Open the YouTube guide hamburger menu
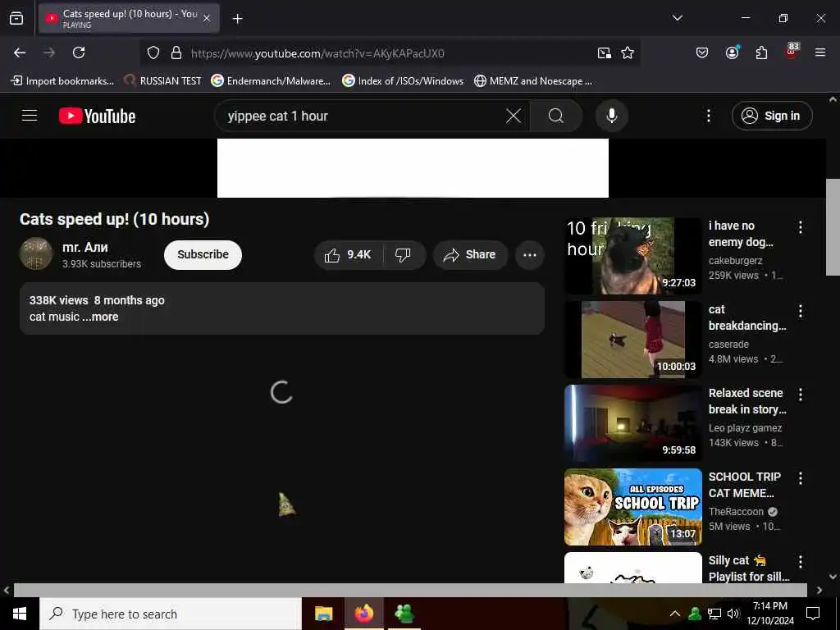The height and width of the screenshot is (630, 840). pos(30,116)
